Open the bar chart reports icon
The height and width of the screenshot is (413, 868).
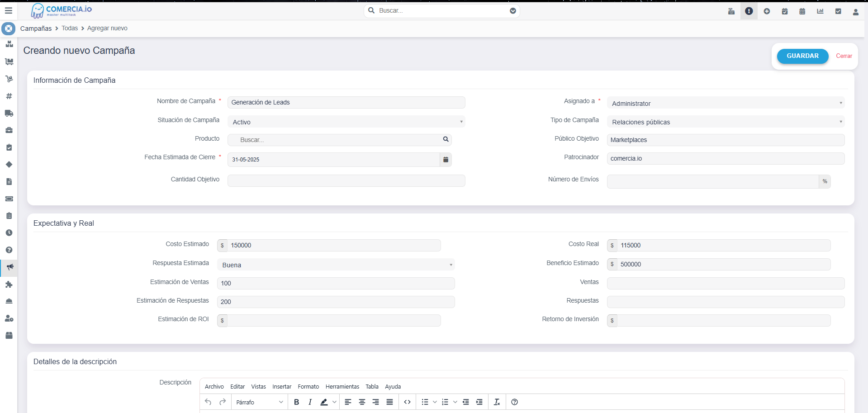pyautogui.click(x=820, y=11)
